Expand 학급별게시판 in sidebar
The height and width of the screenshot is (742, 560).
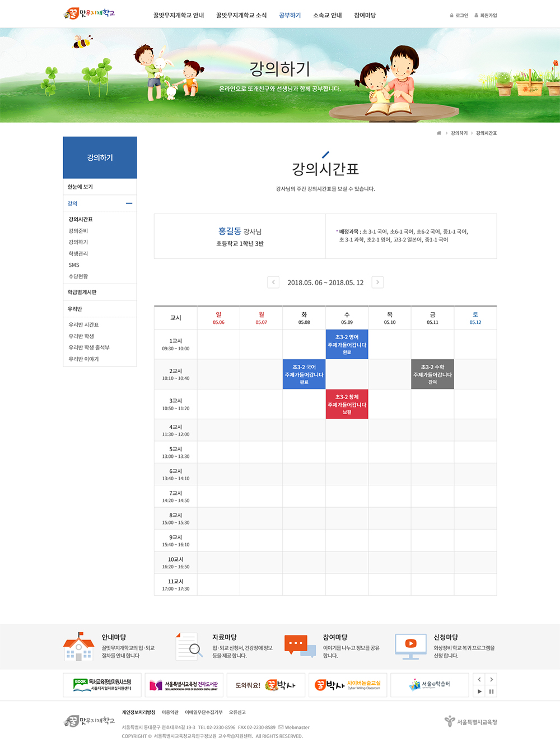(100, 293)
